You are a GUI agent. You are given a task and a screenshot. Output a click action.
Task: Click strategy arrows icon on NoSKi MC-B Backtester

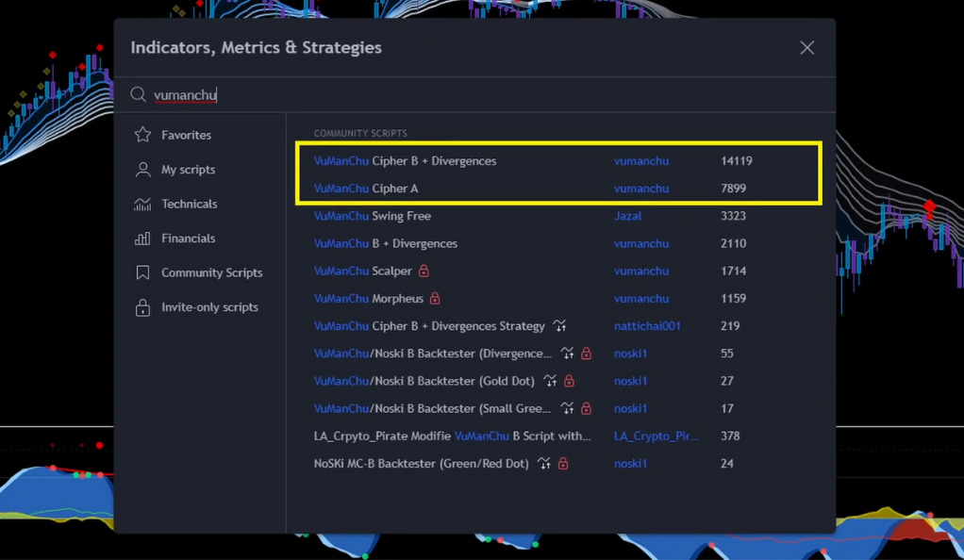click(x=544, y=463)
